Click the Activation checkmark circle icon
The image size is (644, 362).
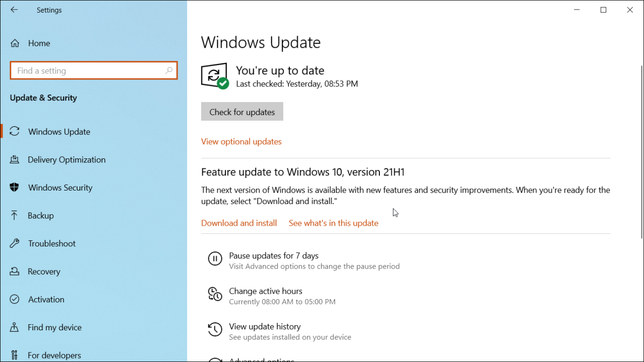coord(15,299)
